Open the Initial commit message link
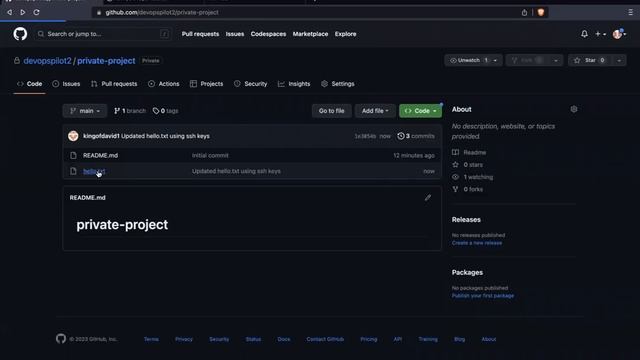Screen dimensions: 640x360 [210, 156]
